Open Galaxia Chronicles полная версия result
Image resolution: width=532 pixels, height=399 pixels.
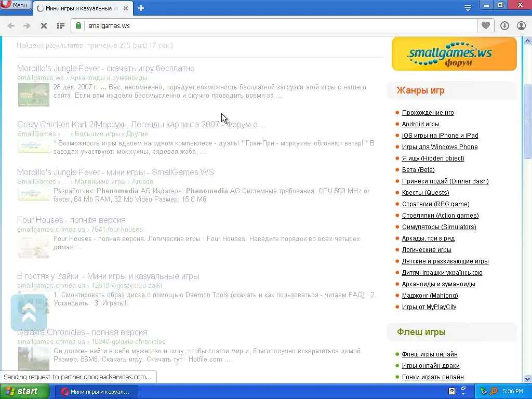(x=82, y=332)
